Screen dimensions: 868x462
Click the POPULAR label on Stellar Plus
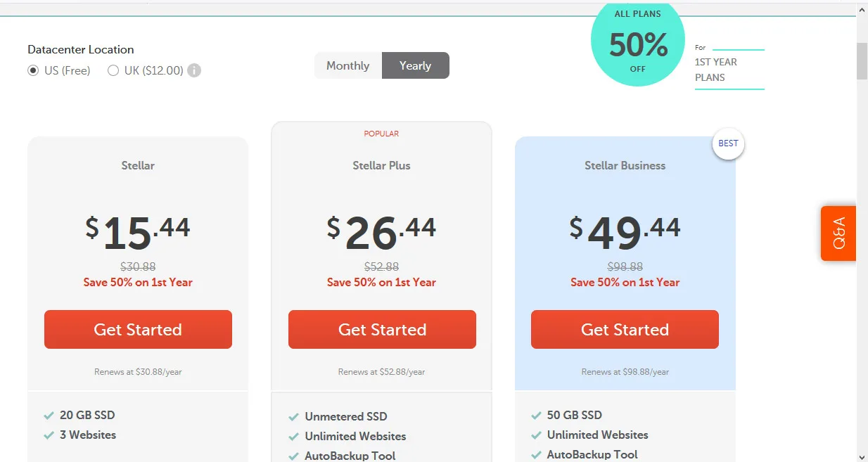tap(381, 133)
